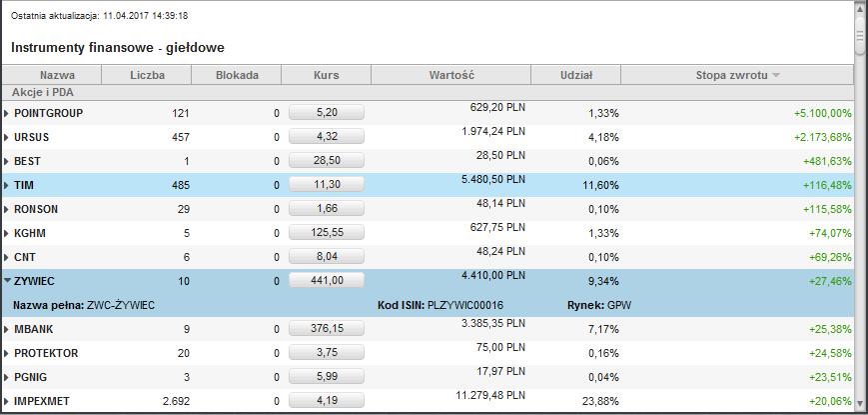Click the vertical scrollbar thumb
The image size is (868, 415).
(x=860, y=36)
